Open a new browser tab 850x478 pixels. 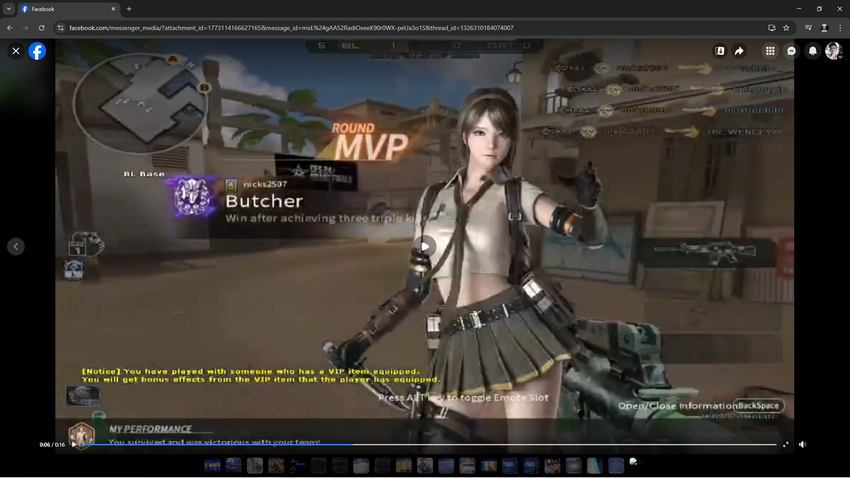tap(129, 9)
